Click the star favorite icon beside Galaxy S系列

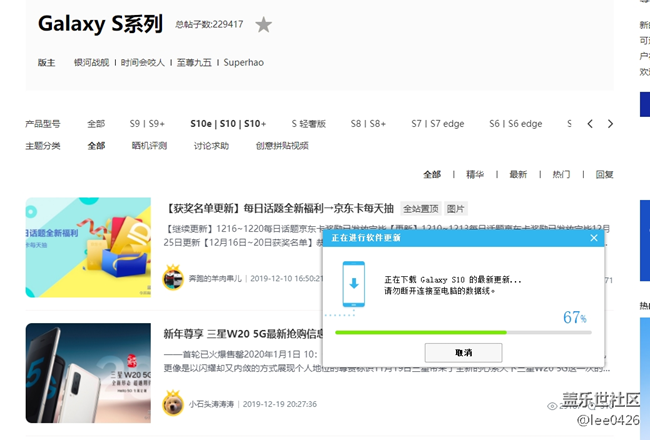click(263, 24)
